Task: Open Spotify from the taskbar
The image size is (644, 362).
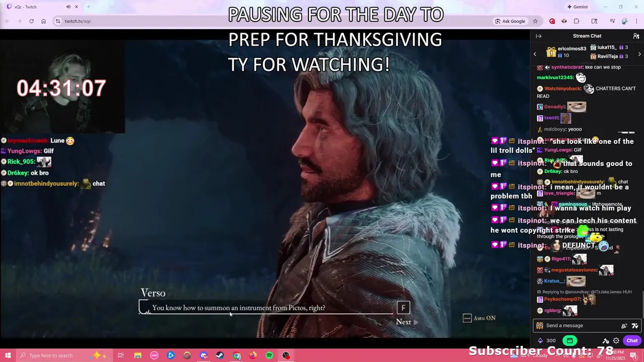Action: pyautogui.click(x=269, y=355)
